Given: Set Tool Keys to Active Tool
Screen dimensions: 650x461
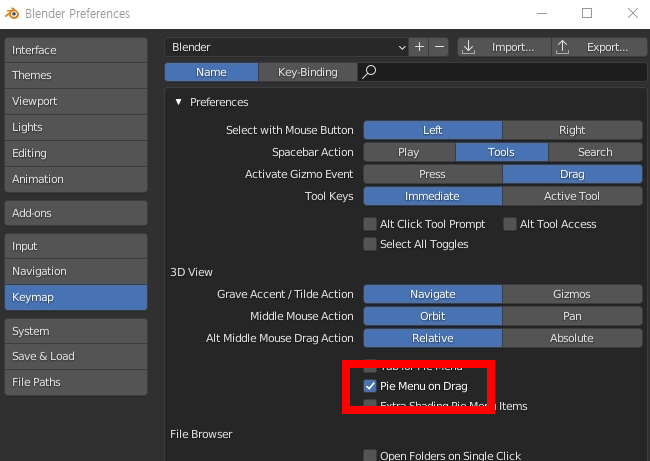Looking at the screenshot, I should coord(572,196).
